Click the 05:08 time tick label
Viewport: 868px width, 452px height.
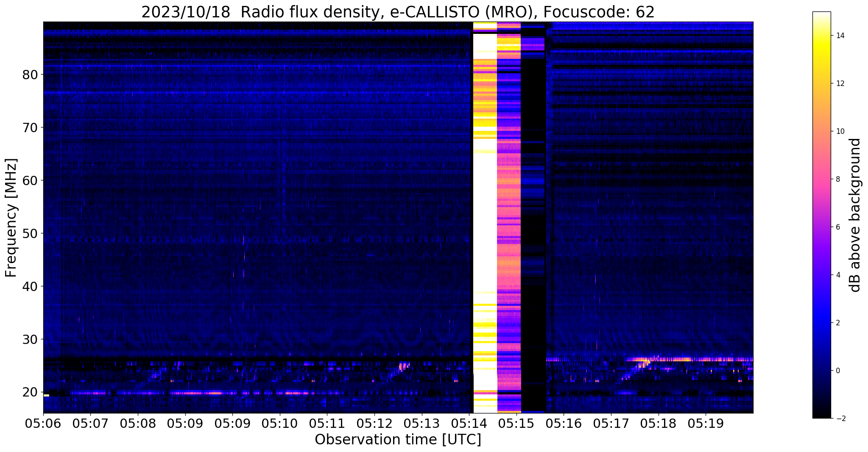point(138,423)
